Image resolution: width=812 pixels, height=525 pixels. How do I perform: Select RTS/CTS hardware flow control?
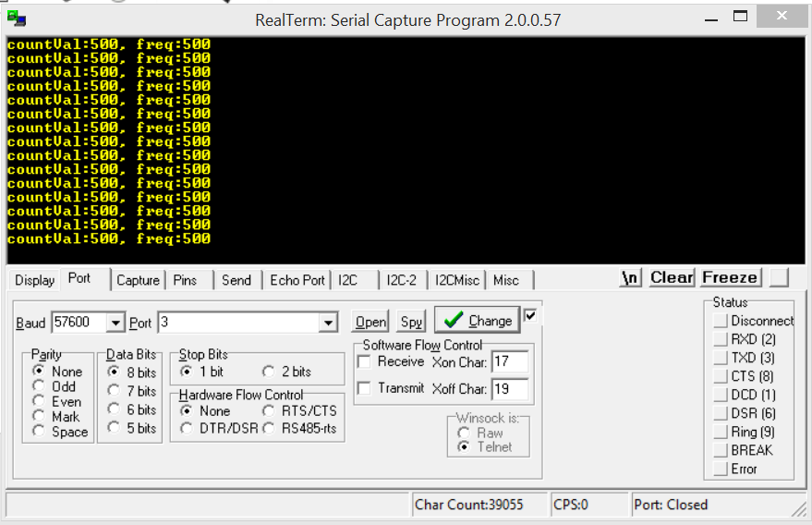[x=299, y=411]
